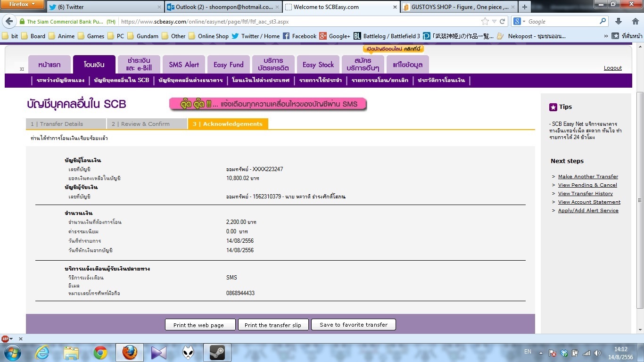644x362 pixels.
Task: Open foobar2000 from the taskbar
Action: pyautogui.click(x=188, y=353)
